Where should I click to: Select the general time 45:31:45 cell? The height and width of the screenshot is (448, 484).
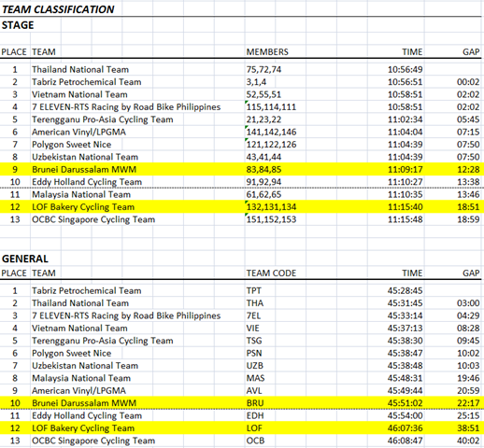405,303
